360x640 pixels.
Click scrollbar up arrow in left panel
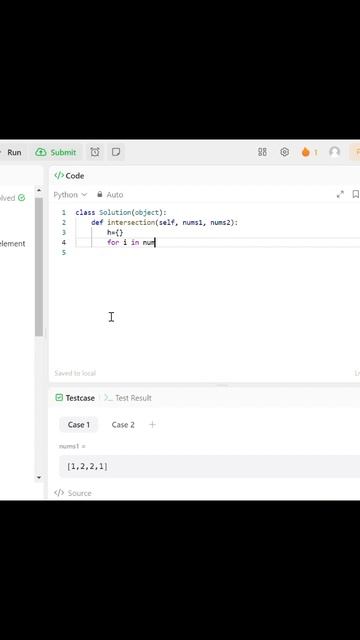(x=39, y=190)
